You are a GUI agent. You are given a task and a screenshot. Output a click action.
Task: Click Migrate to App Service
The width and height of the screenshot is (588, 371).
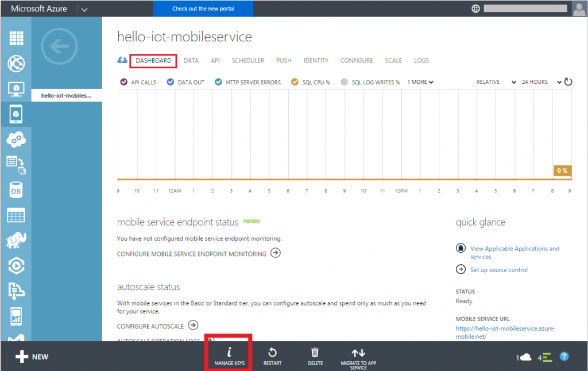click(x=358, y=358)
